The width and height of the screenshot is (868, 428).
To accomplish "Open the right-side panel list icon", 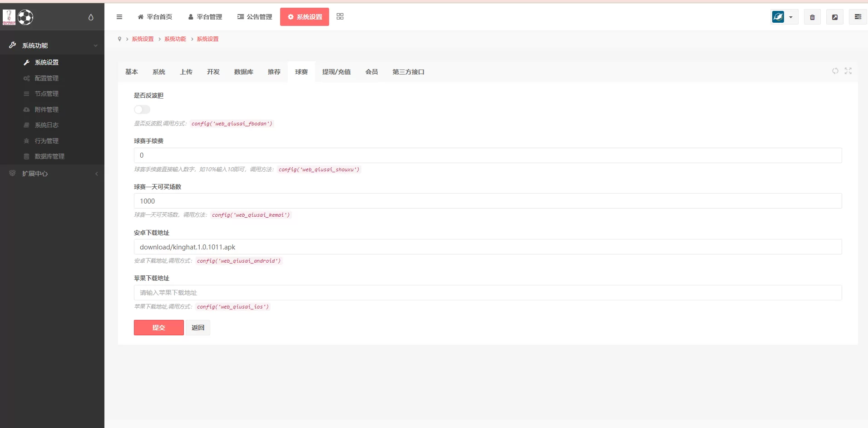I will (x=858, y=17).
